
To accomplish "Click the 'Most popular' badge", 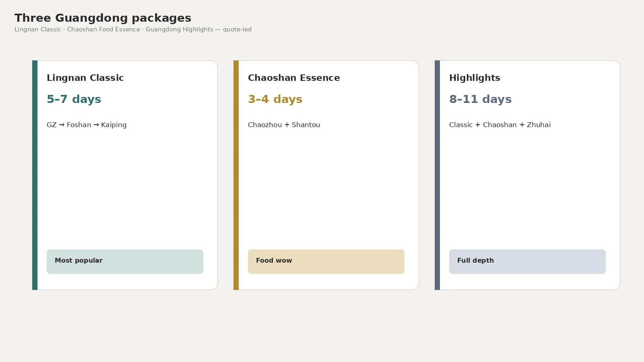I will click(125, 261).
